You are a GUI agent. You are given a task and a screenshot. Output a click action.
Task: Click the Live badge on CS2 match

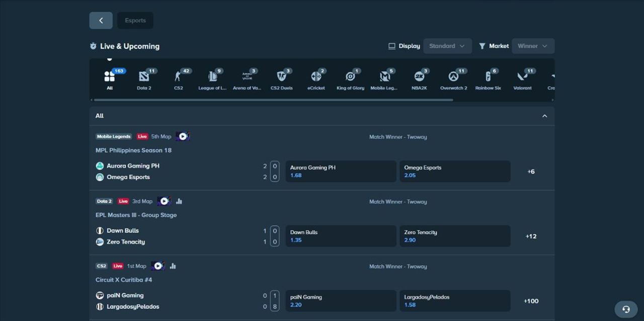(x=118, y=266)
